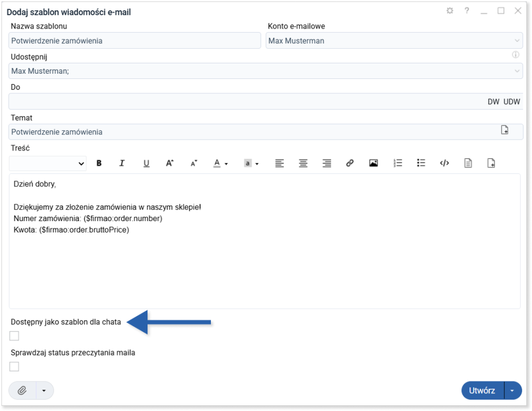Screen dimensions: 532x411
Task: Open the text background color picker
Action: coord(251,163)
